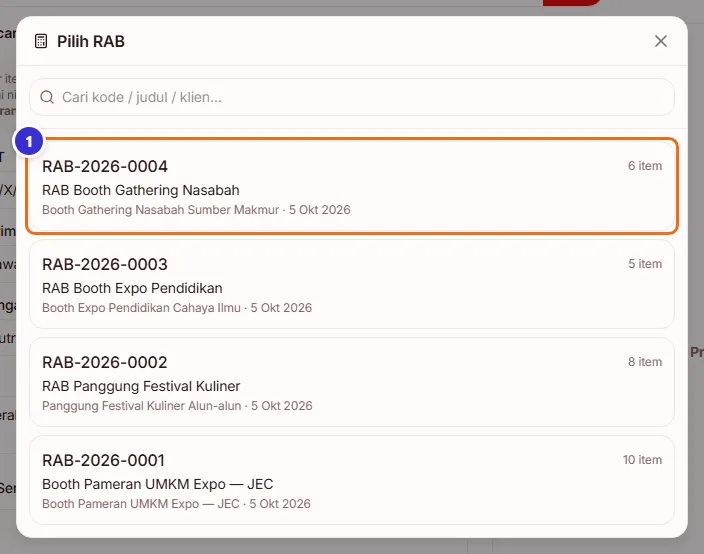704x554 pixels.
Task: Open RAB Booth Expo Pendidikan title
Action: click(x=132, y=288)
